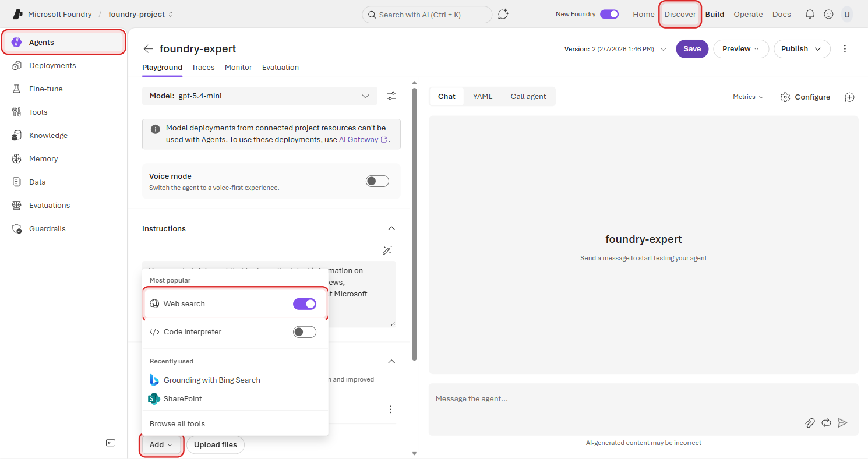Open the Evaluation tab

coord(280,68)
